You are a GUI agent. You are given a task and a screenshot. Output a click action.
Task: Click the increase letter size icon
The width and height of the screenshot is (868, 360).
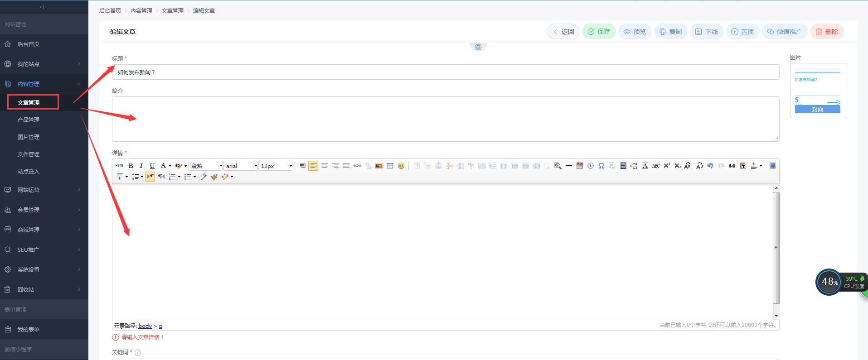(688, 166)
